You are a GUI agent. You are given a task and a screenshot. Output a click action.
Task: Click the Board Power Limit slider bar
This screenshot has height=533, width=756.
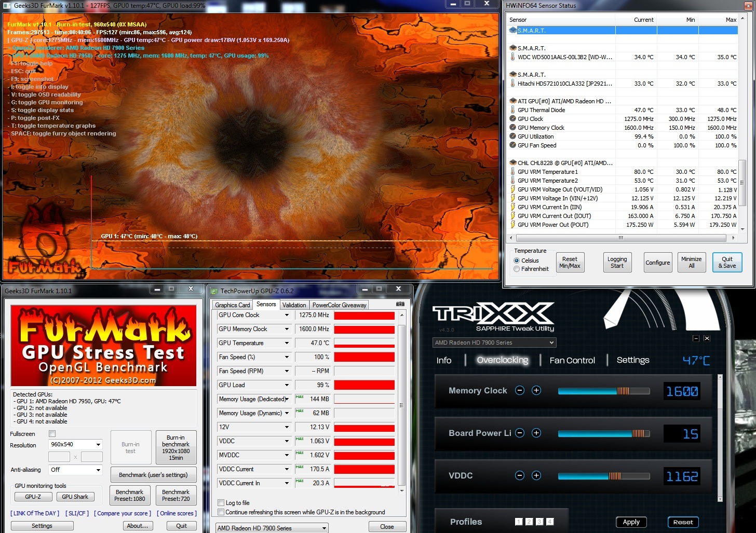pos(604,433)
